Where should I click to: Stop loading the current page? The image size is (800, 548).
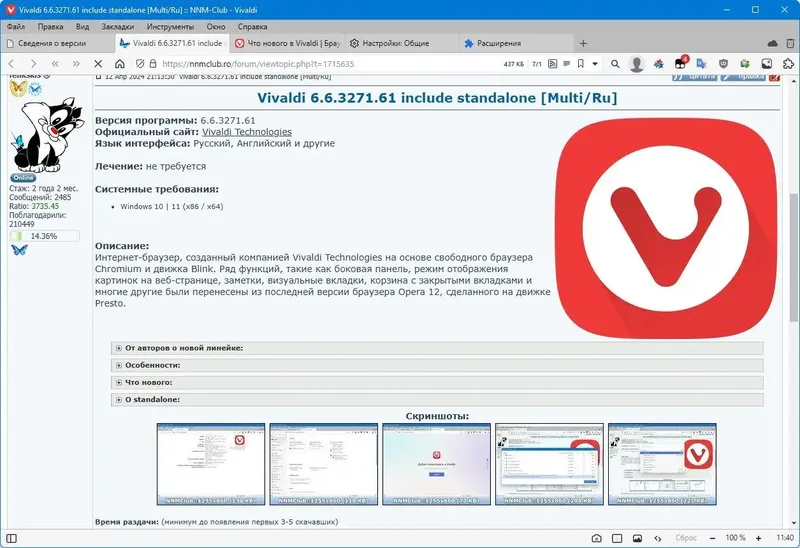pyautogui.click(x=98, y=64)
